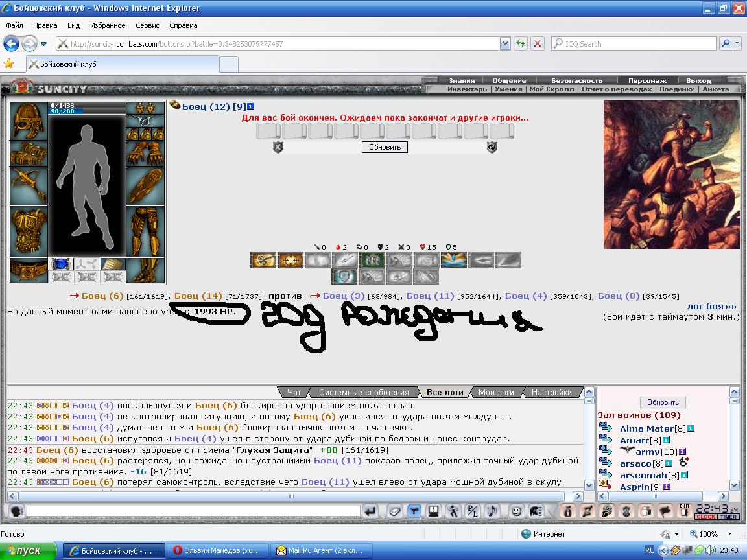Open the Файл menu
Screen dimensions: 747x560
pos(15,25)
